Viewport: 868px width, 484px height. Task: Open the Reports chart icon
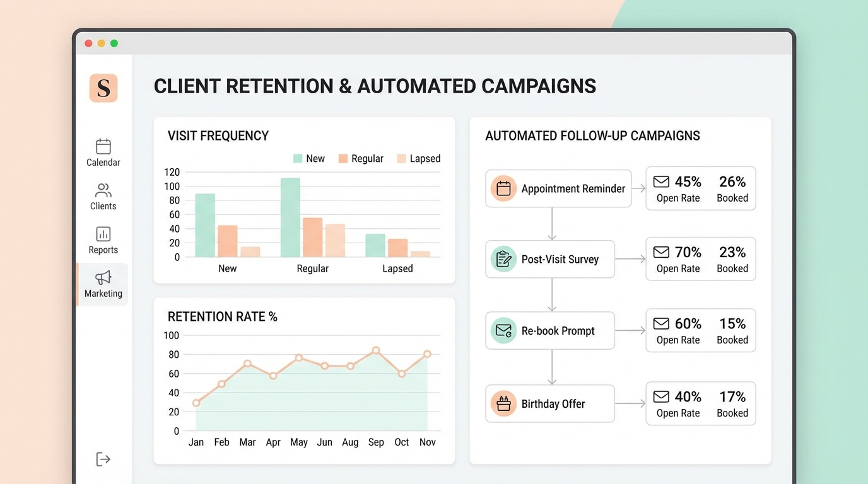103,234
